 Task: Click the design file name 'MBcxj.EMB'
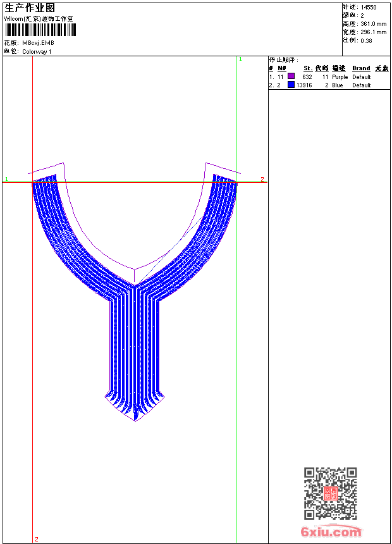click(x=38, y=43)
